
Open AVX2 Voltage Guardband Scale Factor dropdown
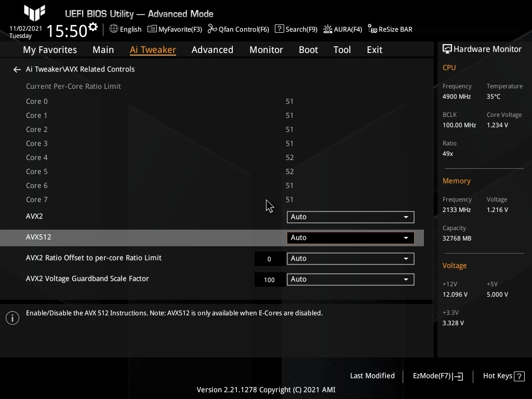351,280
